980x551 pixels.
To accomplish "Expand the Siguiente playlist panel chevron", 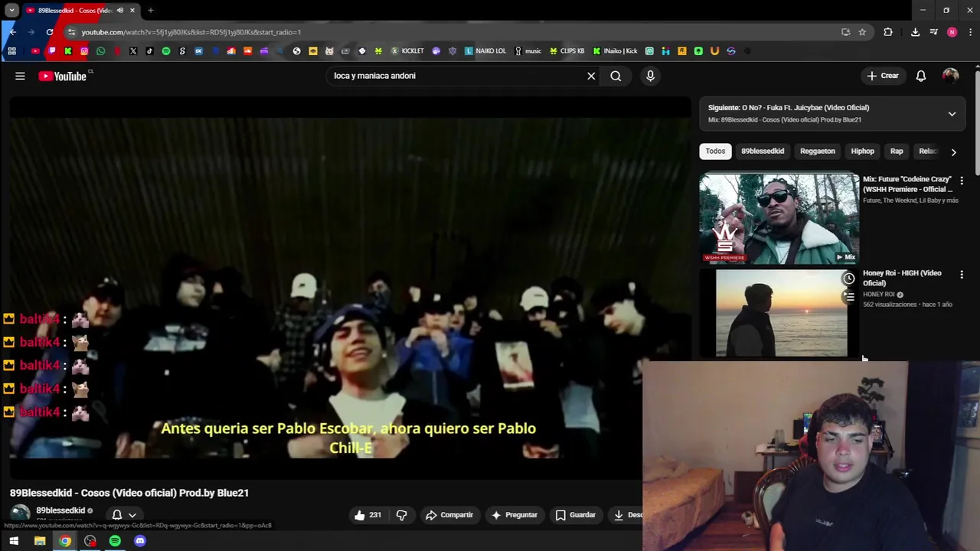I will pos(952,113).
